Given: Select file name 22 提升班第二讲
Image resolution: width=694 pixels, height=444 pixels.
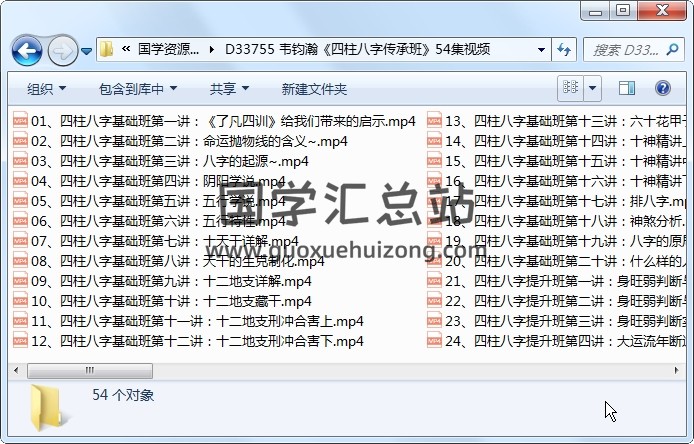Looking at the screenshot, I should tap(565, 301).
